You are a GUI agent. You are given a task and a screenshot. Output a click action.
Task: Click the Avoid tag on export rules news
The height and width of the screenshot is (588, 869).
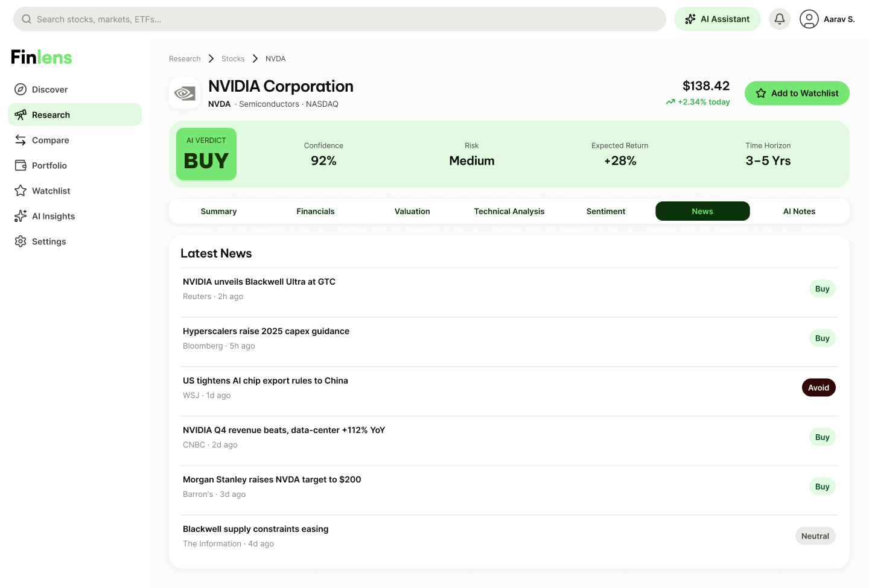coord(819,388)
